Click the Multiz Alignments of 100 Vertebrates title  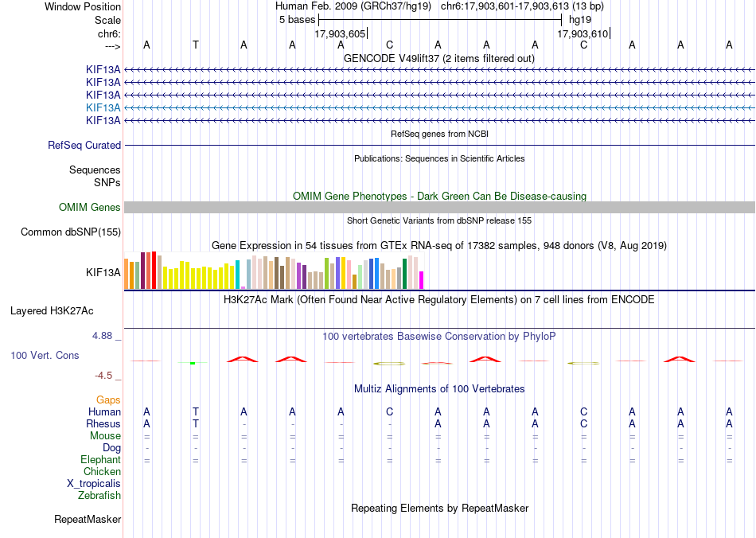[439, 388]
